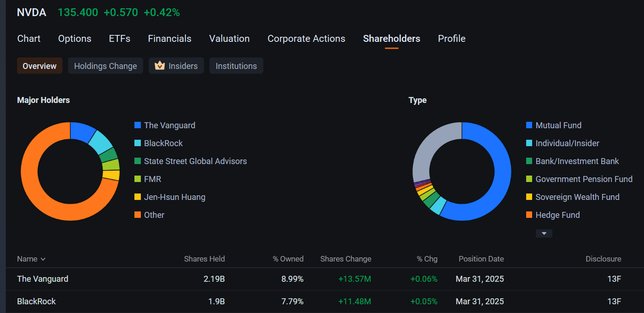Select the BlackRock row name
This screenshot has width=644, height=313.
pos(36,302)
